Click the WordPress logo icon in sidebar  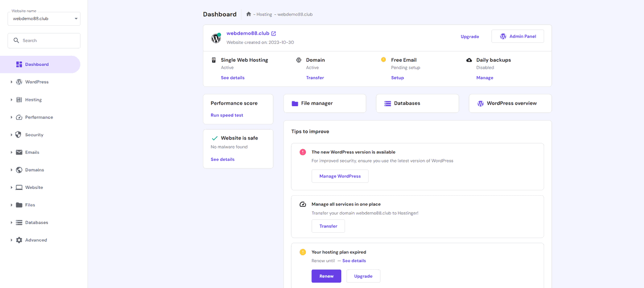19,82
